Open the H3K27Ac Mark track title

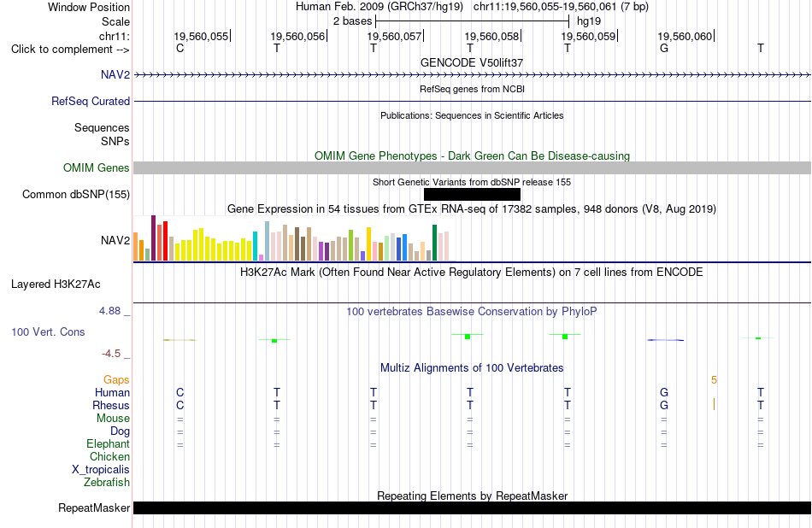pyautogui.click(x=472, y=273)
